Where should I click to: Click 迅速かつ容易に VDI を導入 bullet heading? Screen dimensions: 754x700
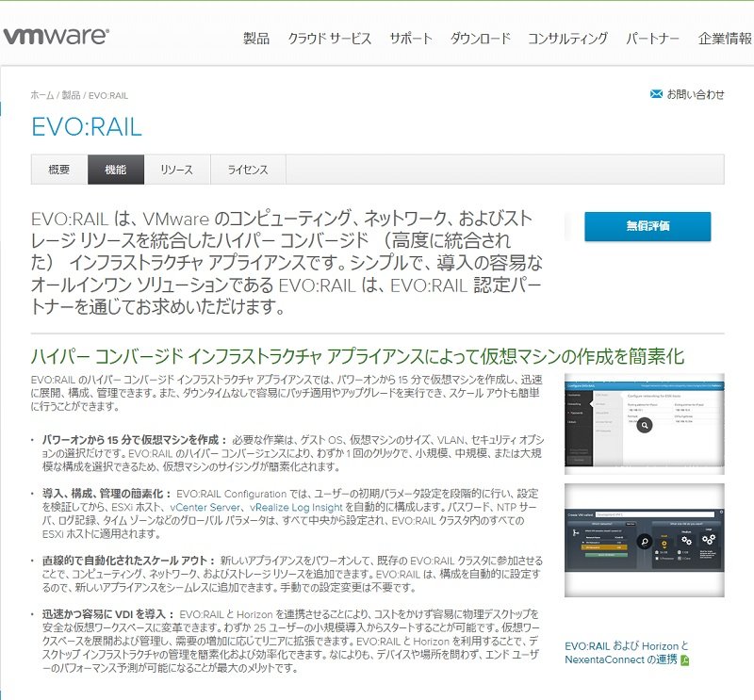pyautogui.click(x=108, y=614)
